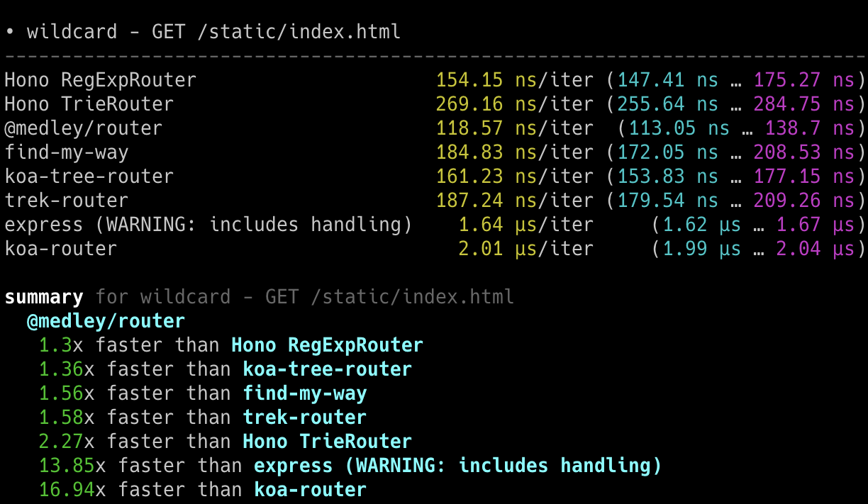Screen dimensions: 868x504
Task: Click the trek-router benchmark row name
Action: click(67, 201)
